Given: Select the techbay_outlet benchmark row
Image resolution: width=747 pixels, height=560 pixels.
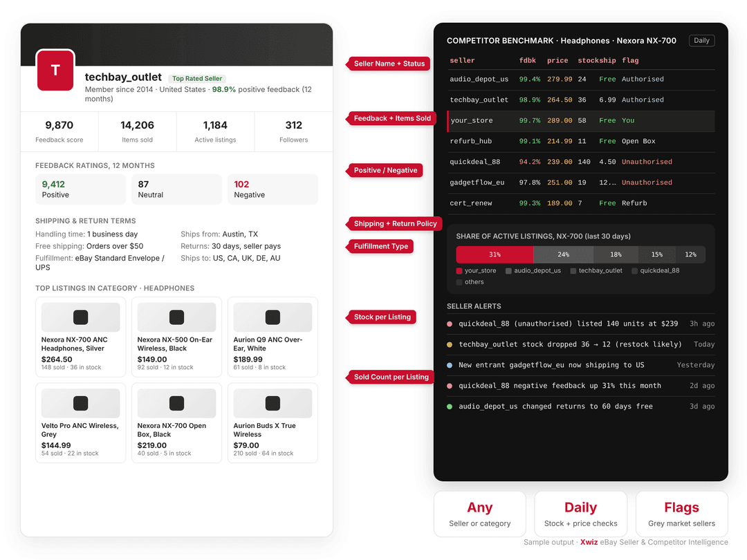Looking at the screenshot, I should pos(581,100).
